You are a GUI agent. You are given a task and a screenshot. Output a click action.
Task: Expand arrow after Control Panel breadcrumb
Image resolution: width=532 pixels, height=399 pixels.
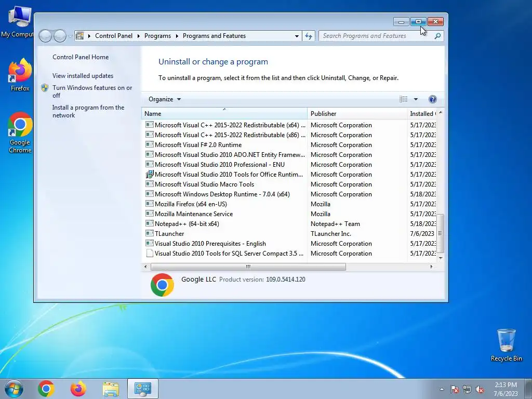(x=138, y=36)
